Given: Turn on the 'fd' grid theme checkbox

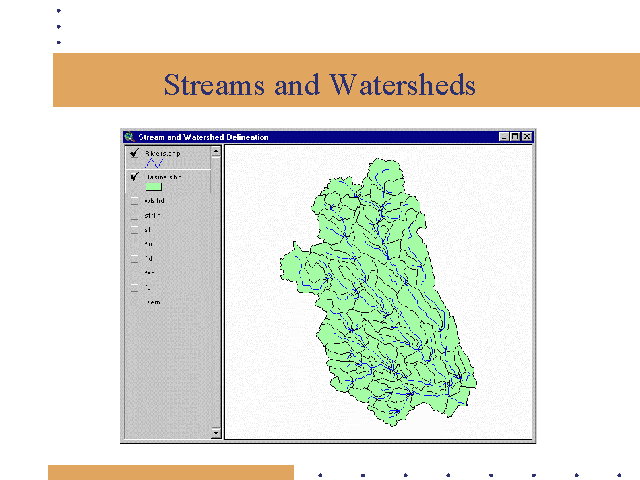Looking at the screenshot, I should tap(134, 257).
